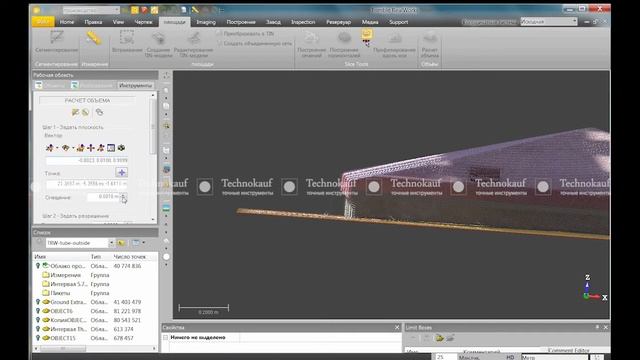640x360 pixels.
Task: Expand the second vector icon dropdown arrow
Action: click(73, 148)
